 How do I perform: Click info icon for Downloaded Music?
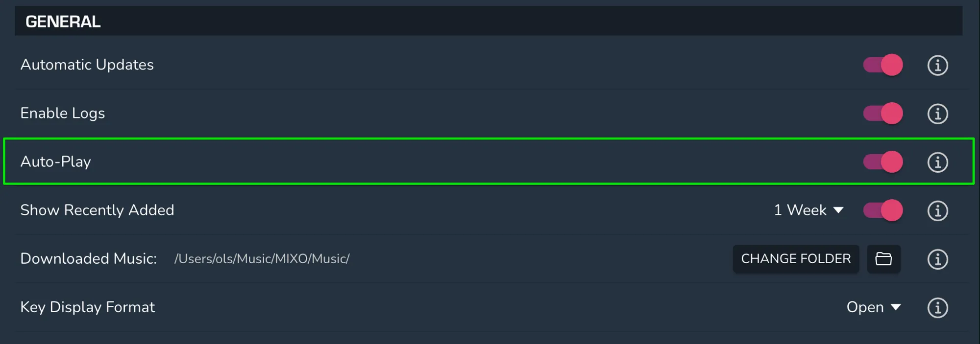click(x=937, y=259)
